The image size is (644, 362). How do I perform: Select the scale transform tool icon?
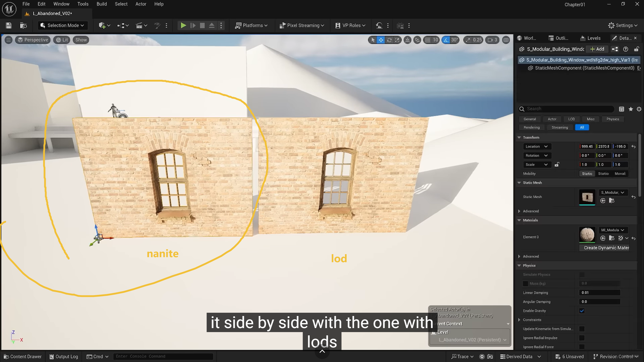coord(397,40)
